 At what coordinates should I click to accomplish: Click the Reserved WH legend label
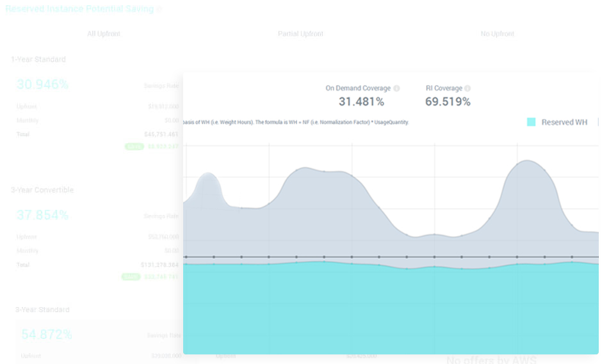pyautogui.click(x=564, y=122)
